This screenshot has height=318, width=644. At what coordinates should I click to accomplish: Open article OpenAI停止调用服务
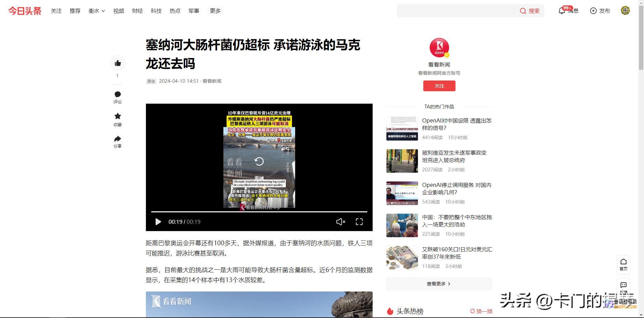coord(457,189)
